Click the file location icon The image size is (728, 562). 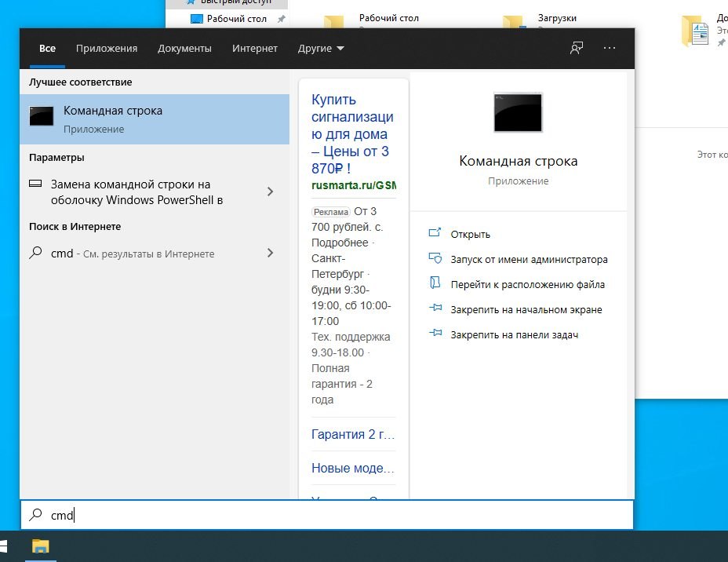435,283
